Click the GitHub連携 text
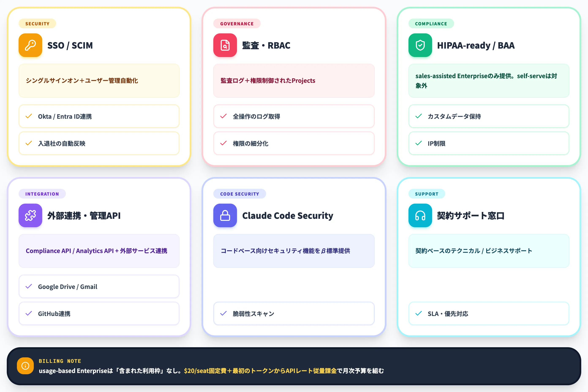 coord(54,314)
